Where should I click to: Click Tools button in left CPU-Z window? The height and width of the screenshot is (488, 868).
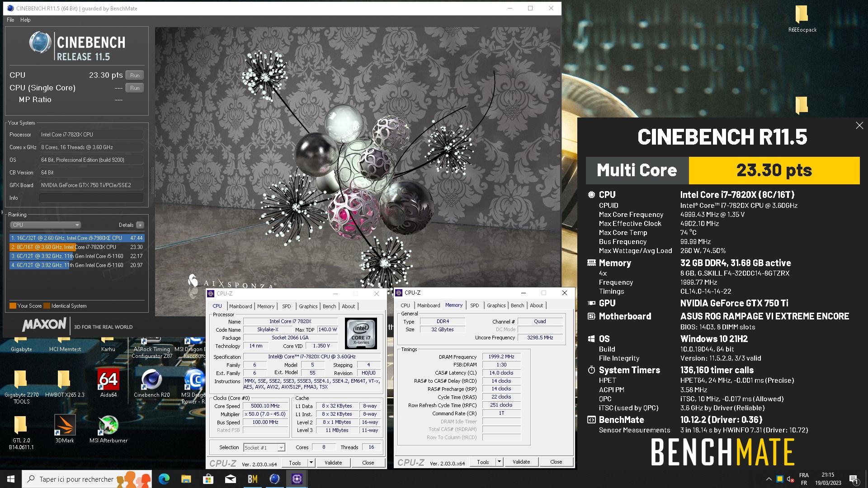[x=295, y=463]
